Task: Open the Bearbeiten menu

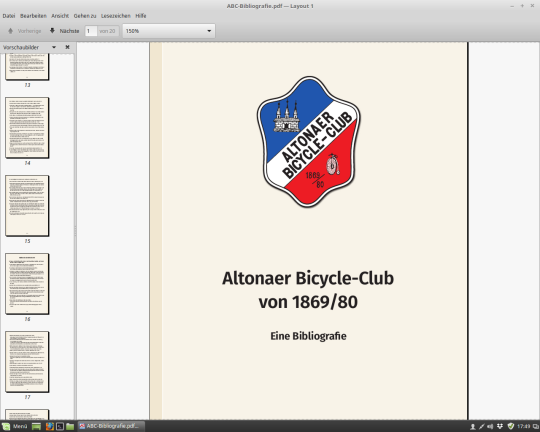Action: 33,16
